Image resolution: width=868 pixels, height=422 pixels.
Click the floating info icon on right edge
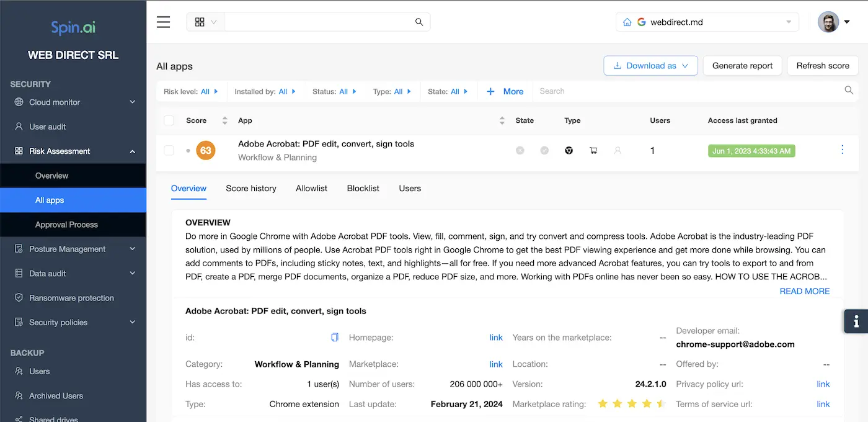click(856, 321)
